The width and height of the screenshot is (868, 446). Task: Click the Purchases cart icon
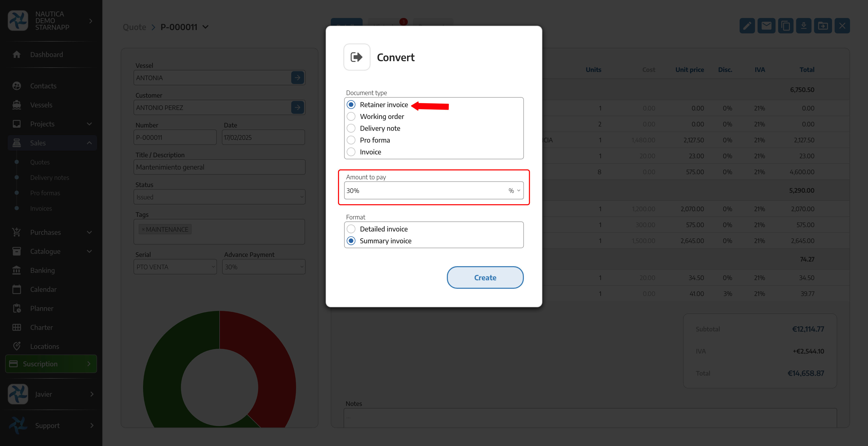[x=16, y=232]
